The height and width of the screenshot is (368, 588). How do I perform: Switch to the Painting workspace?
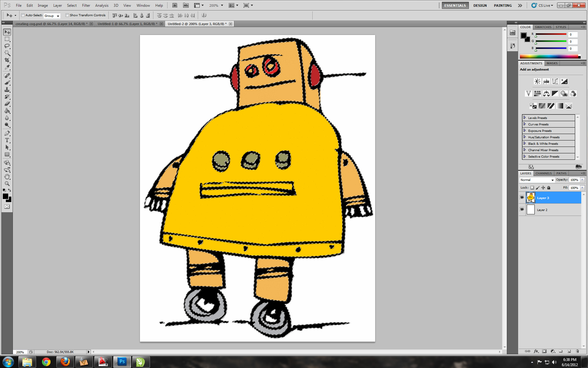[503, 6]
